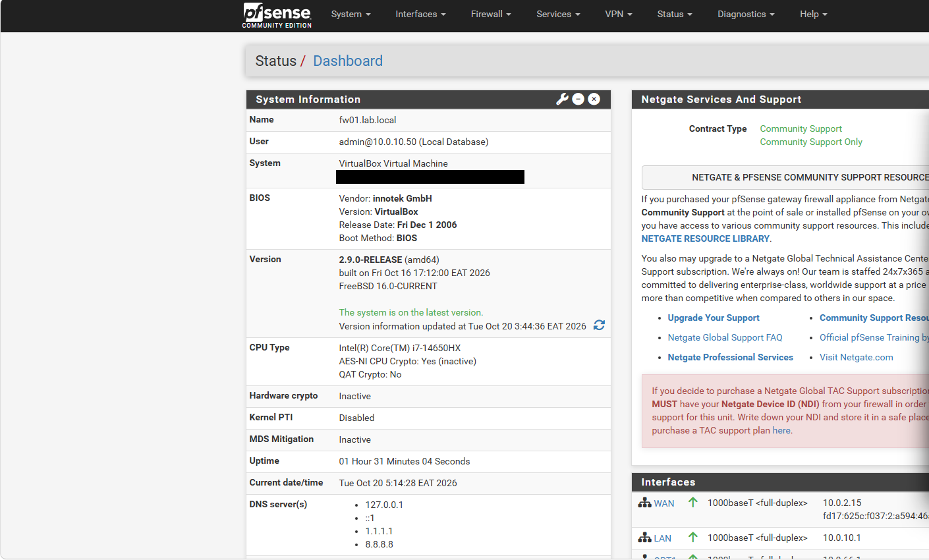The image size is (929, 560).
Task: Open the Community Support Resources link
Action: coord(874,318)
